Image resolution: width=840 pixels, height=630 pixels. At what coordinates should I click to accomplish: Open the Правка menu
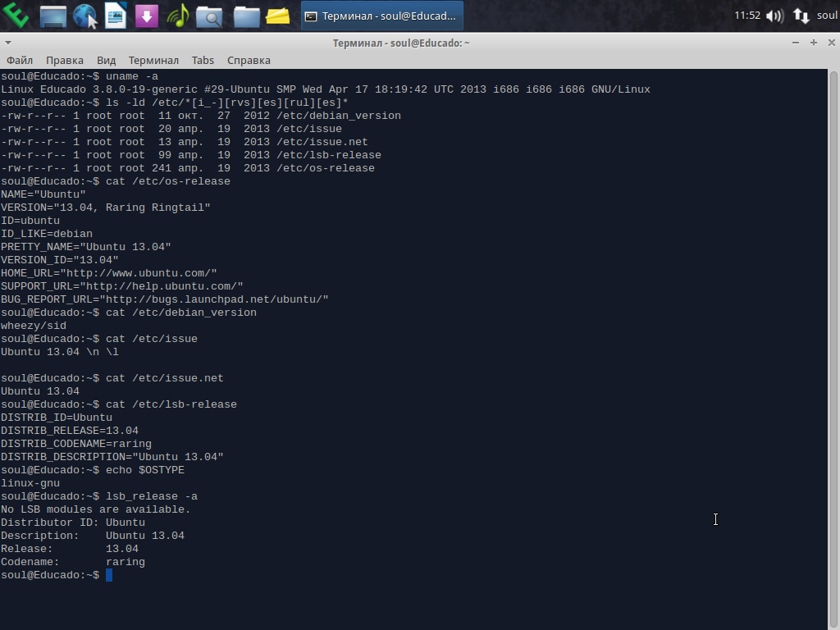[64, 60]
